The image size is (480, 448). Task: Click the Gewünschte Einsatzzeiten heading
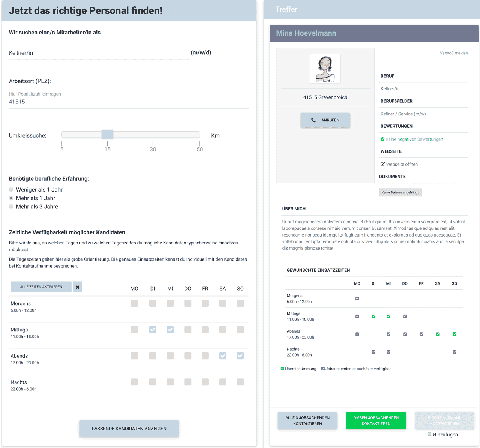point(318,270)
